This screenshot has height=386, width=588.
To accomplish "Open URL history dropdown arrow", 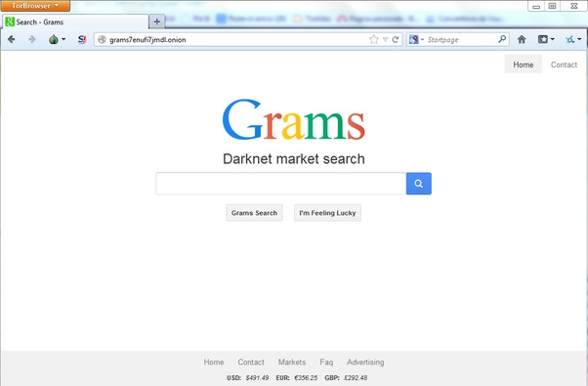I will 385,39.
